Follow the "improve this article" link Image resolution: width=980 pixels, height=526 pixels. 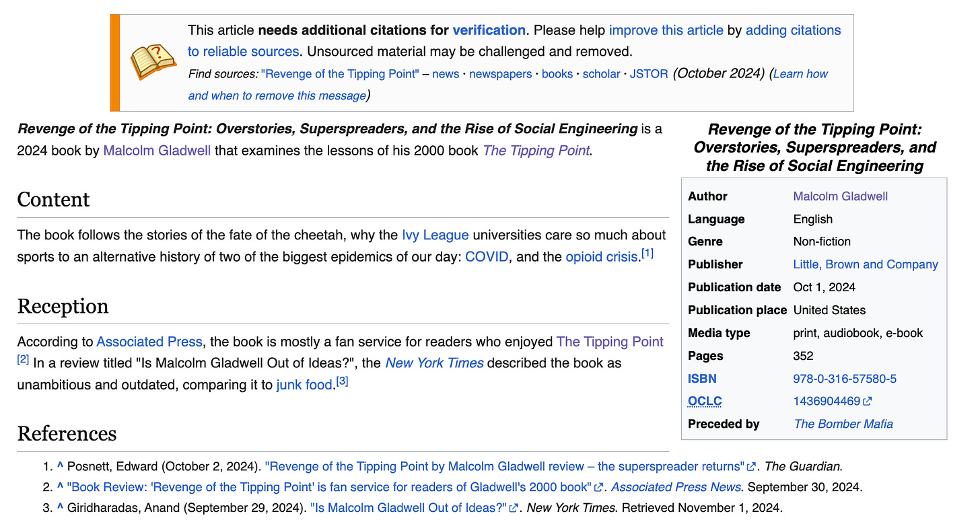click(666, 30)
